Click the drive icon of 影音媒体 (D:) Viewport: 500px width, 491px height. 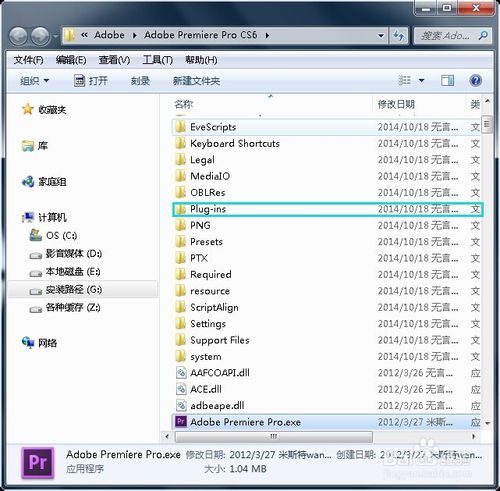(x=35, y=255)
